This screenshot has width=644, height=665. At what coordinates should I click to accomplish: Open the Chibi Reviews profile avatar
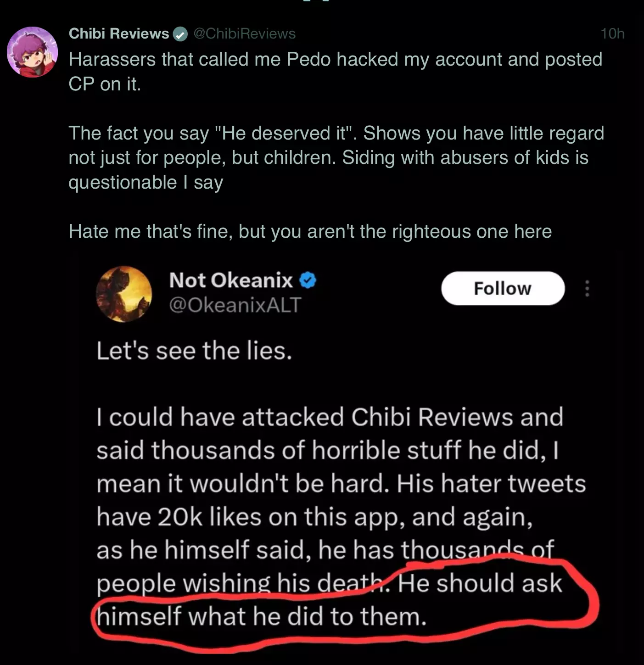coord(32,52)
